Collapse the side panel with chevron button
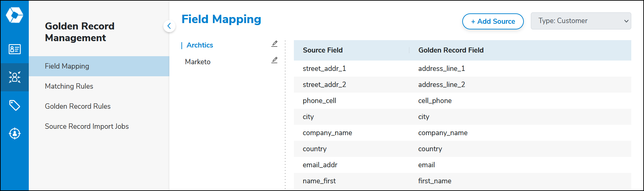The width and height of the screenshot is (644, 191). coord(169,26)
